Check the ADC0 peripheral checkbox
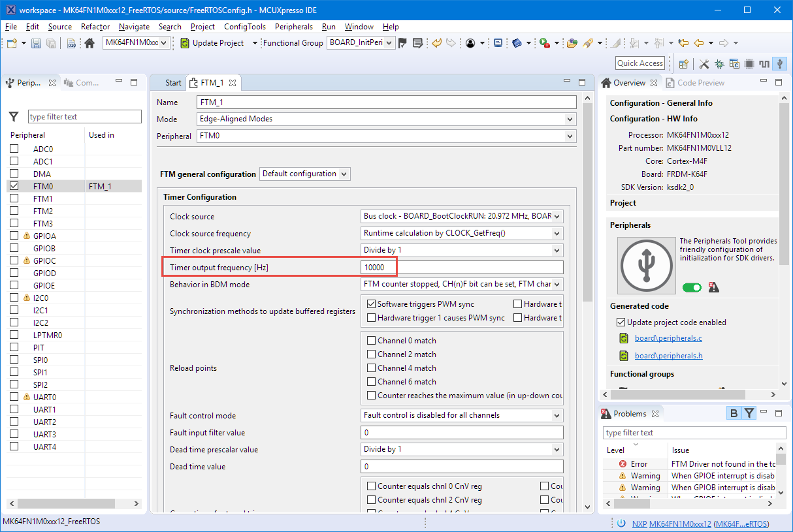Viewport: 793px width, 532px height. (14, 149)
